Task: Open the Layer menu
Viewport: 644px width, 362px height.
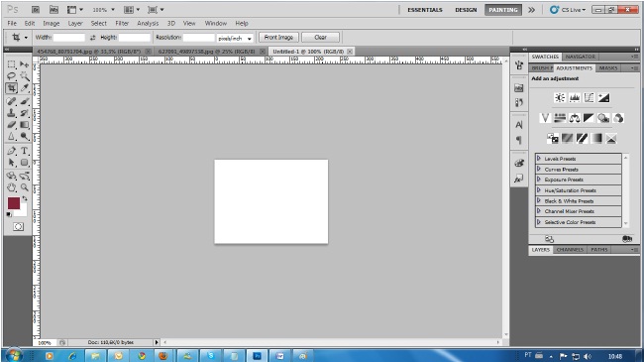Action: coord(75,24)
